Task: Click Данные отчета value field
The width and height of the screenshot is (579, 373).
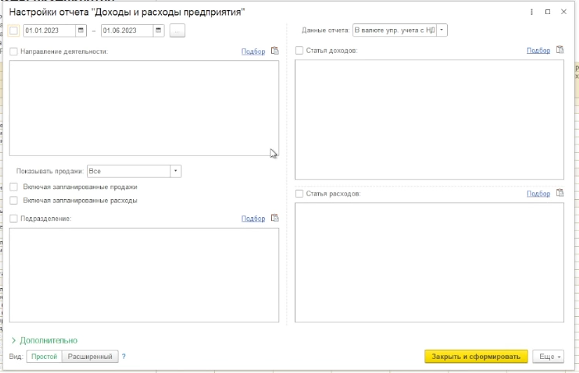Action: tap(394, 30)
